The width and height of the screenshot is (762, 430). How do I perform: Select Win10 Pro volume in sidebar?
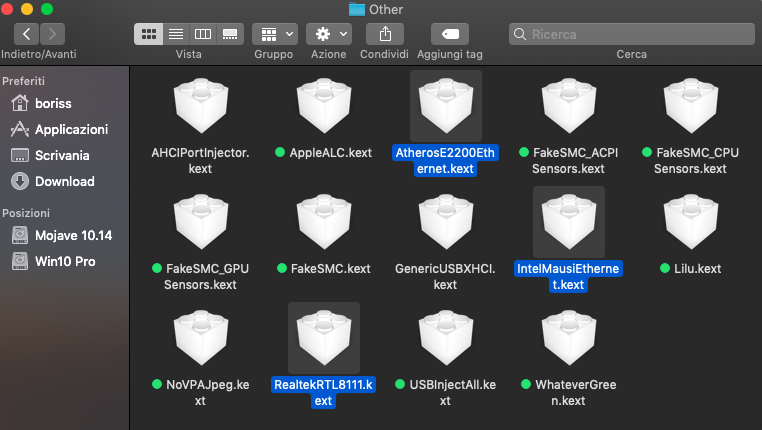[x=53, y=261]
